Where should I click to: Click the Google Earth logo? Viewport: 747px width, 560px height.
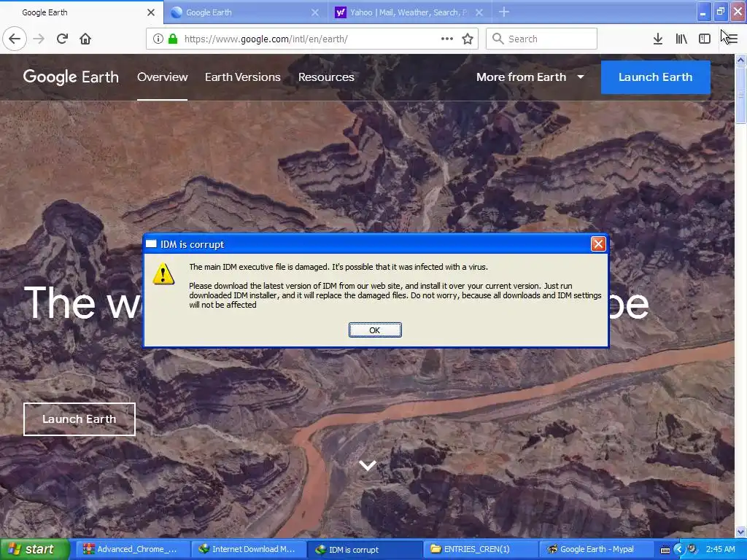click(71, 77)
